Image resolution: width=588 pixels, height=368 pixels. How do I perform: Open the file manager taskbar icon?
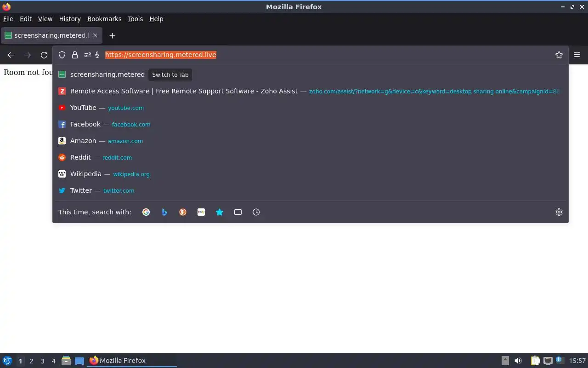(66, 361)
